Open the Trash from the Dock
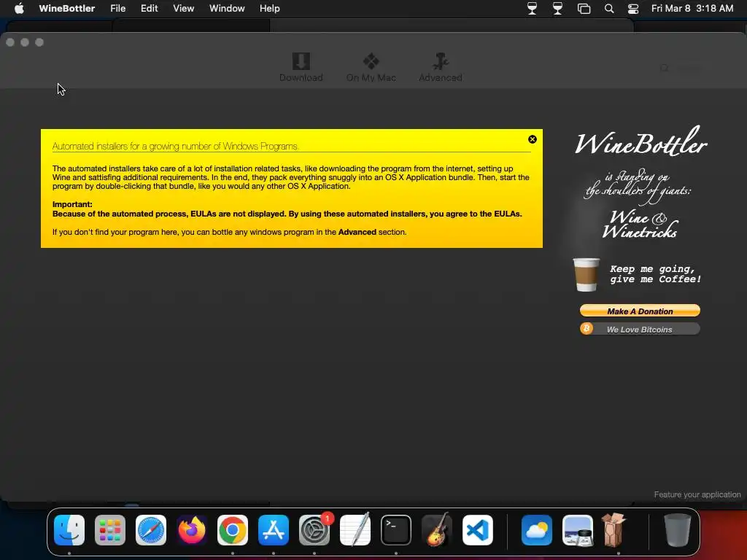 coord(678,530)
